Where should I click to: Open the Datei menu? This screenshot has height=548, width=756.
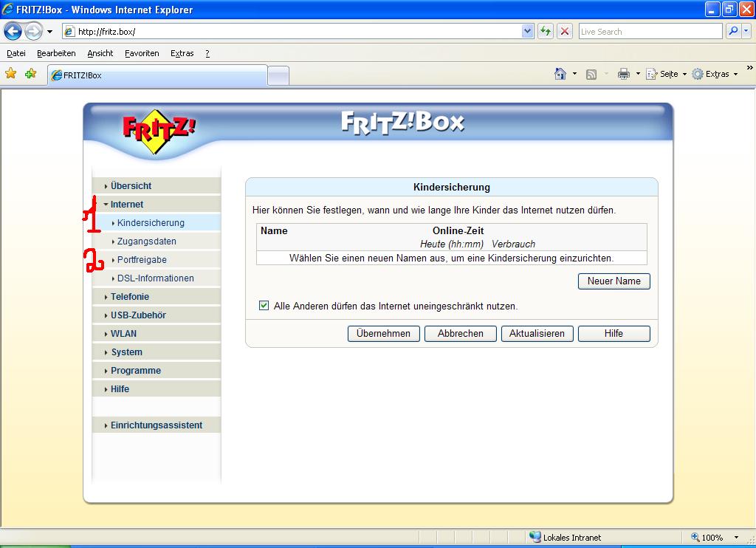click(x=16, y=53)
